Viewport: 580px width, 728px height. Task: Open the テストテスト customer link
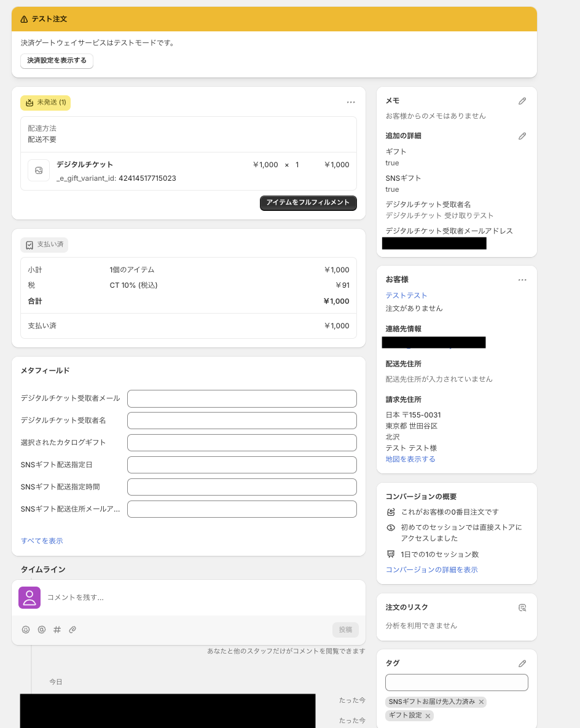point(406,296)
